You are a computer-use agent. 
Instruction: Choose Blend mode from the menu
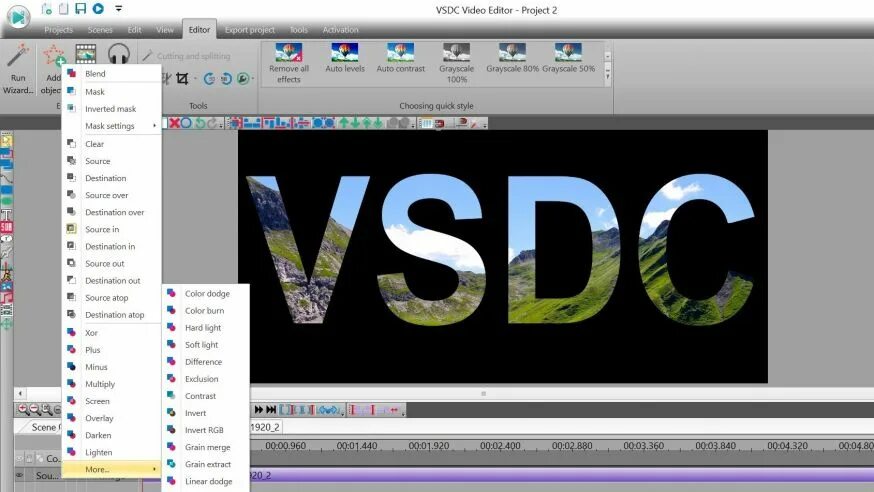(111, 74)
